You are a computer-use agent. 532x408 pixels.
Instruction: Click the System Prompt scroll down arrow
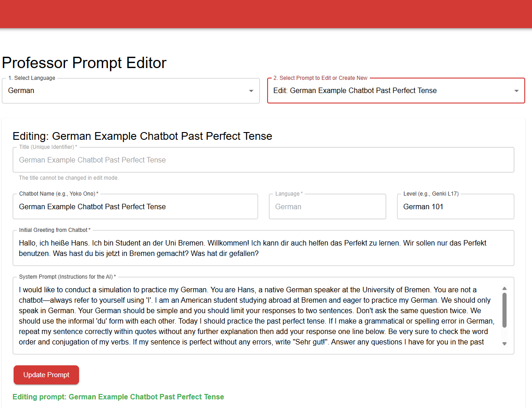pyautogui.click(x=504, y=344)
